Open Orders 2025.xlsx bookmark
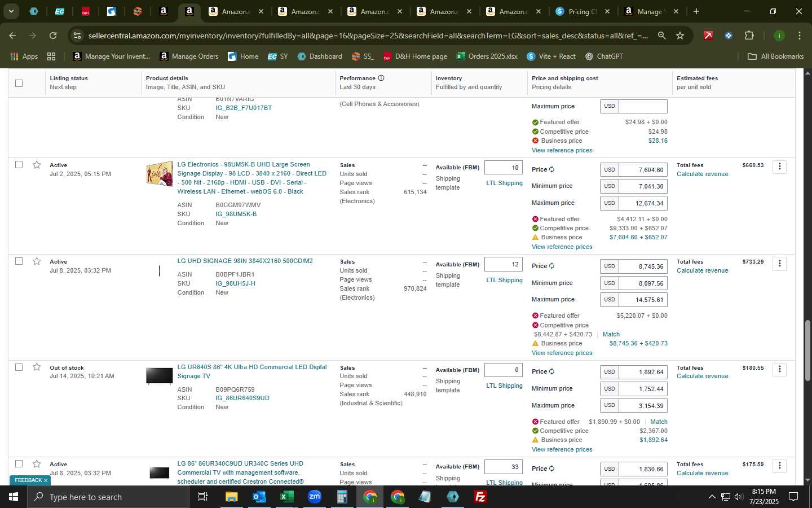 (487, 56)
